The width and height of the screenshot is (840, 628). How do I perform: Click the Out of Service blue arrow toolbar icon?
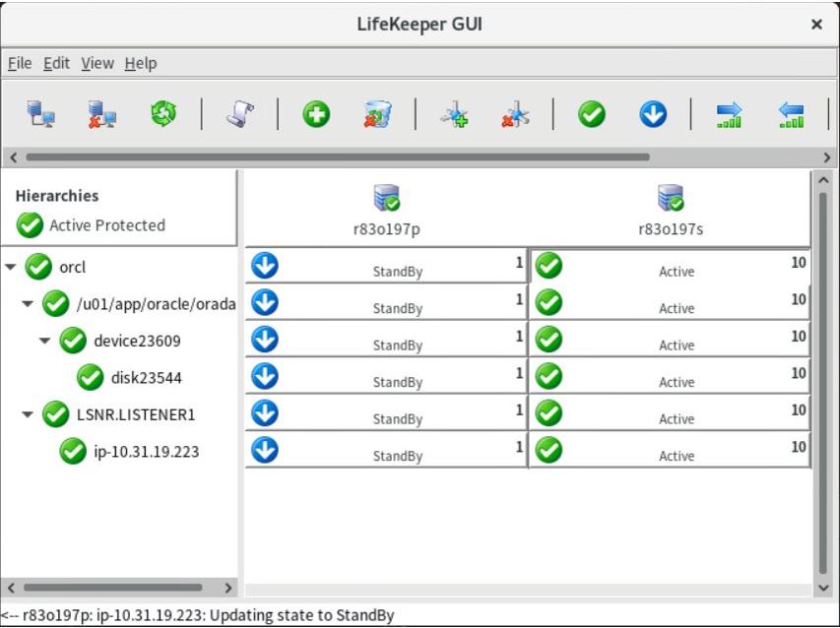point(653,114)
